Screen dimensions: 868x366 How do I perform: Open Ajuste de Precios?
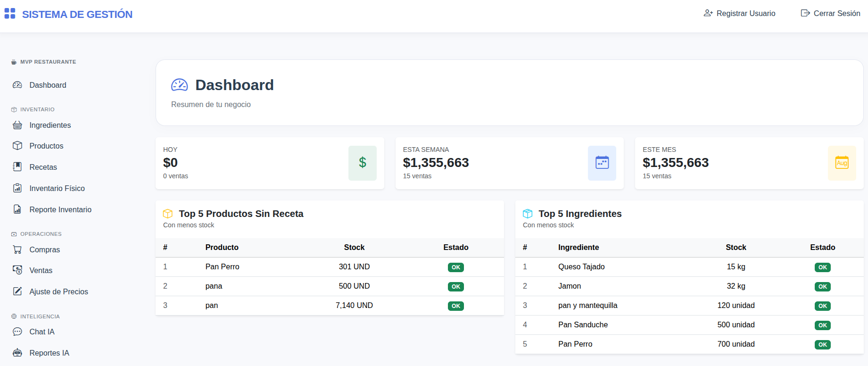point(58,291)
